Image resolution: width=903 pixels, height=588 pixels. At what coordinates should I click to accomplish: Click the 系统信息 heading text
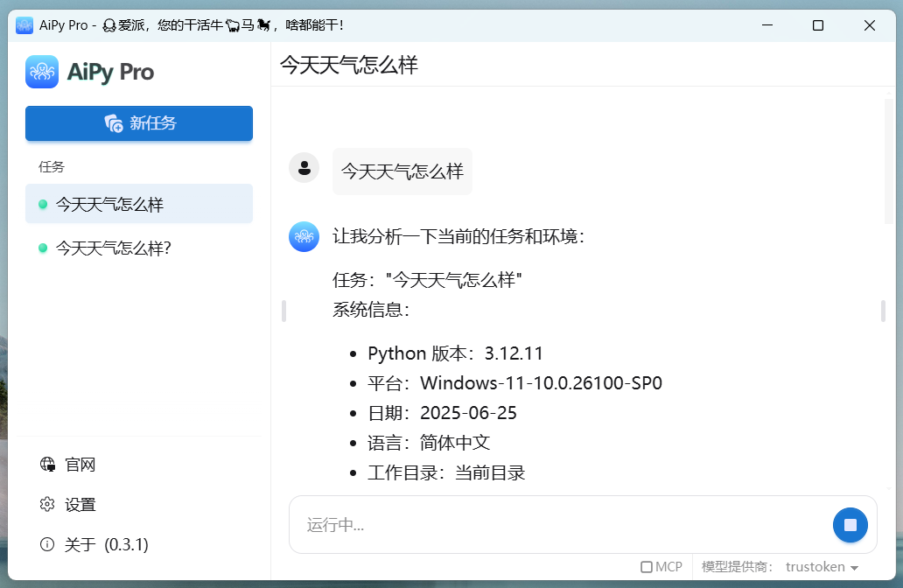[372, 310]
